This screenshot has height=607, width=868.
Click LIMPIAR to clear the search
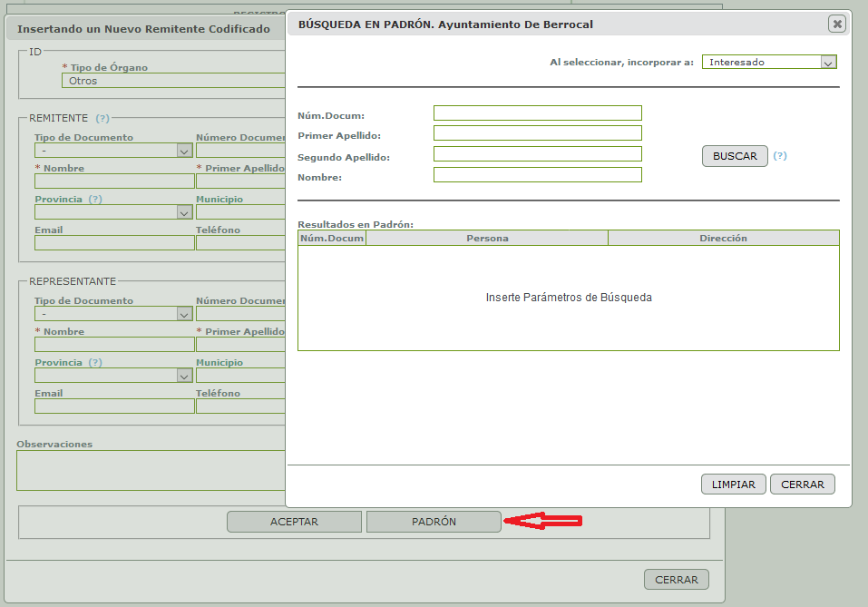pyautogui.click(x=734, y=484)
